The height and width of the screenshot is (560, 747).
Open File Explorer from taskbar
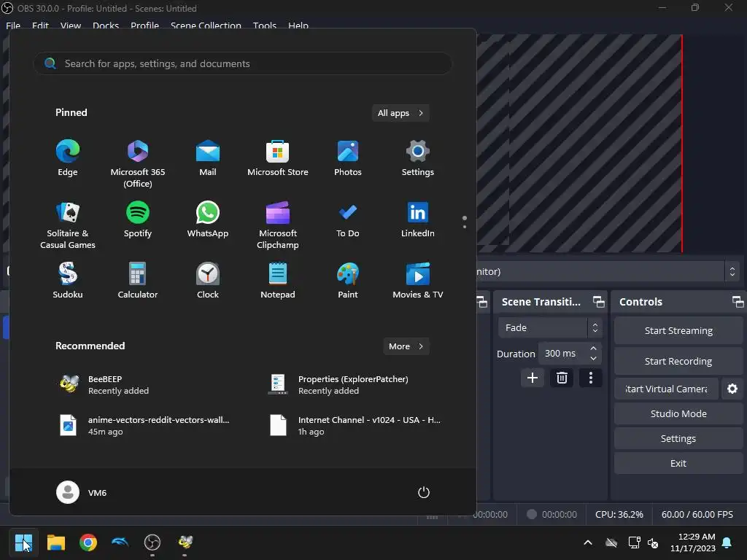point(55,542)
